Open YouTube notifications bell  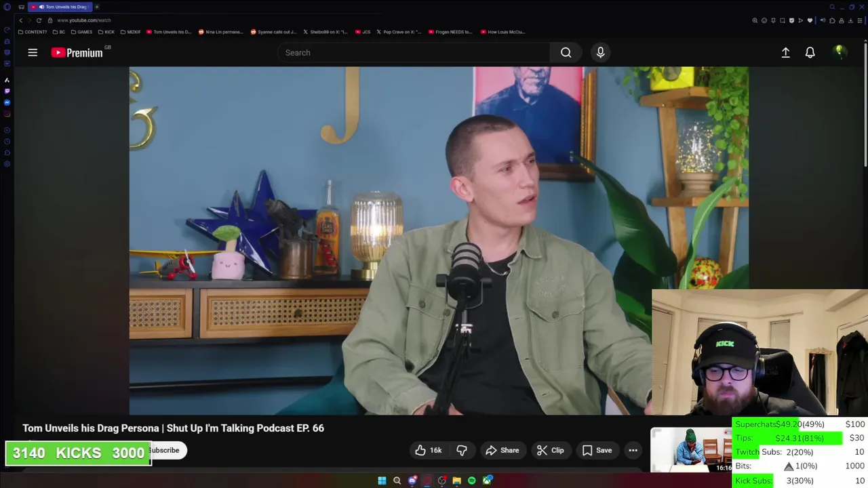[810, 52]
